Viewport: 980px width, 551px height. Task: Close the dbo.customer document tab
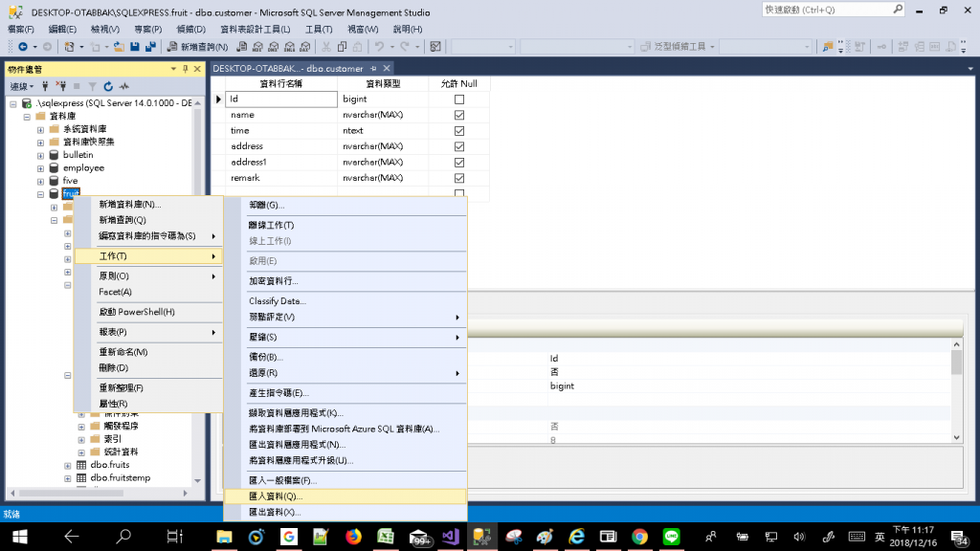pyautogui.click(x=387, y=69)
